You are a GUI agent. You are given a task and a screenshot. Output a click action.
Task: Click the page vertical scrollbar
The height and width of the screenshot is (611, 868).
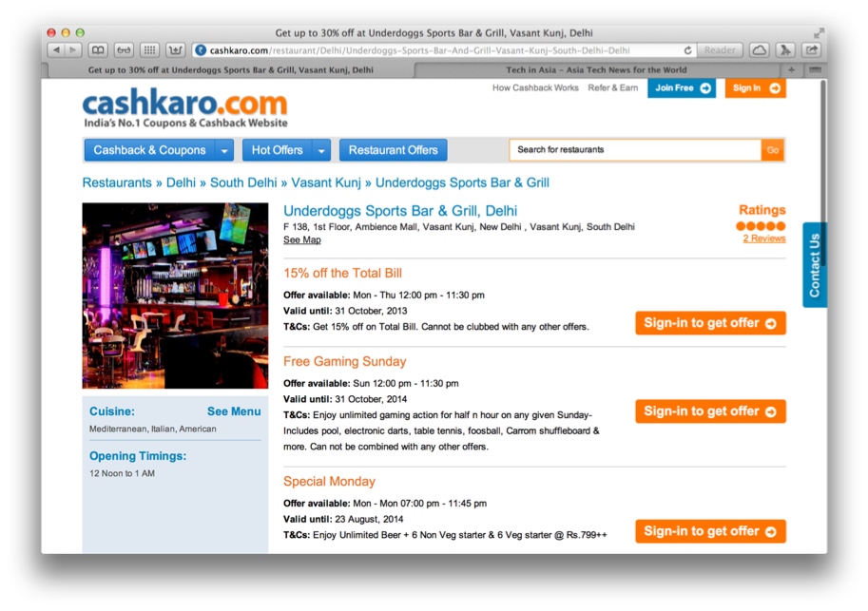823,173
